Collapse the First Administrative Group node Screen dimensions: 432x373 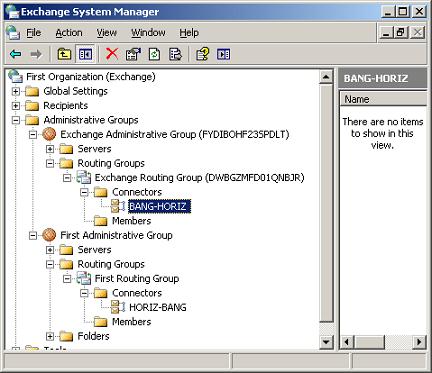pyautogui.click(x=33, y=235)
